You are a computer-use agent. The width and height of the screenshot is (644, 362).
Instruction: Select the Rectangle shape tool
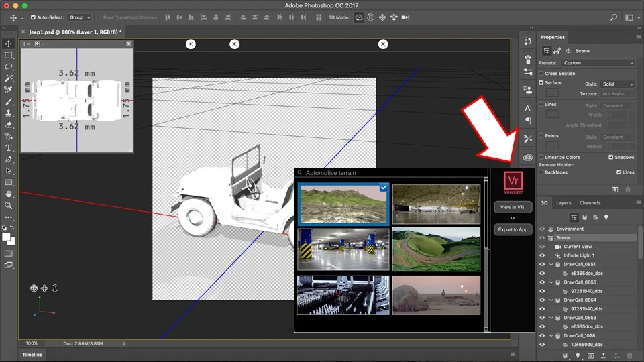click(x=8, y=182)
